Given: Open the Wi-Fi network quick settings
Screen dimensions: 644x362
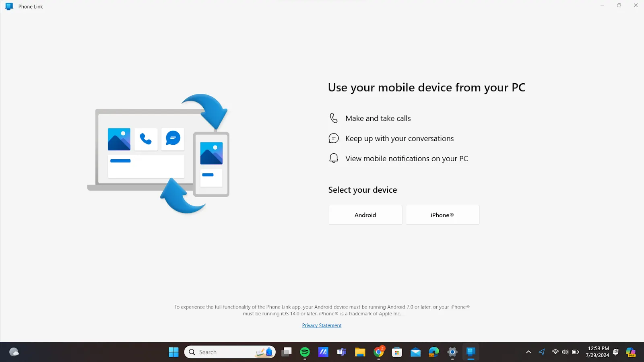Looking at the screenshot, I should click(x=555, y=352).
